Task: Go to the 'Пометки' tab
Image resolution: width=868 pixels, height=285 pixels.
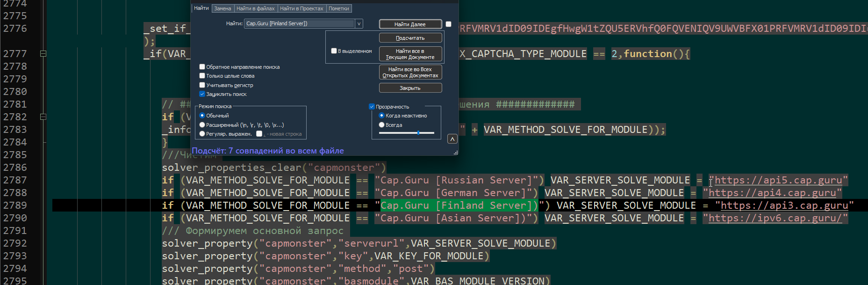Action: 338,8
